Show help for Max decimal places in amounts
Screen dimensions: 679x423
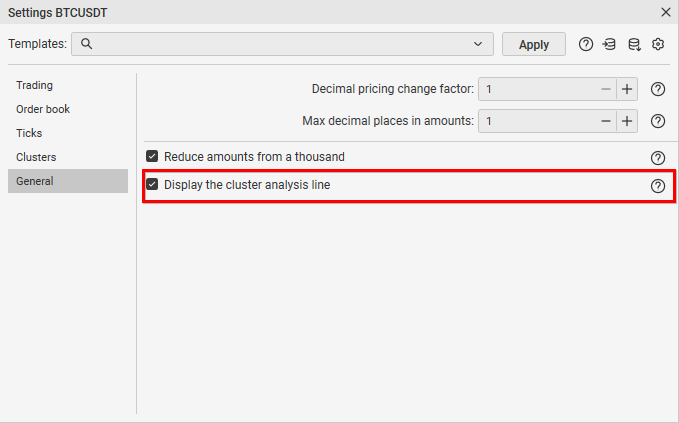[658, 121]
